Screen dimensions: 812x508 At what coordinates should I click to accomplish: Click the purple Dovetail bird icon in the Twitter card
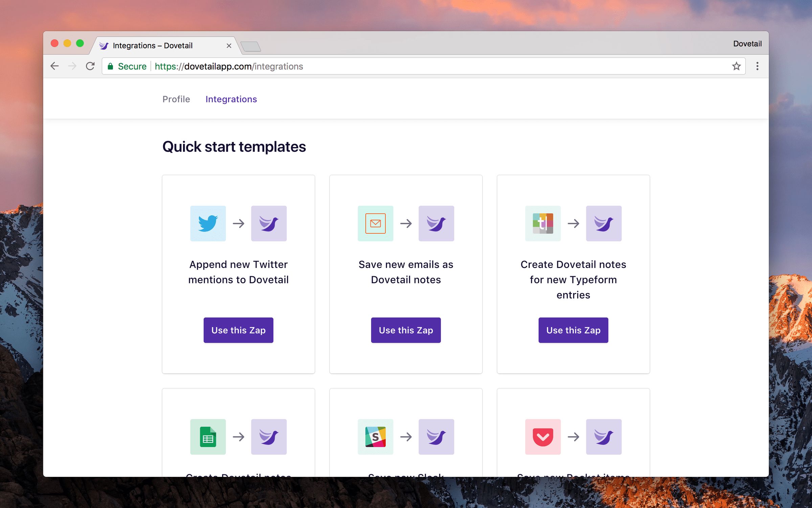269,224
